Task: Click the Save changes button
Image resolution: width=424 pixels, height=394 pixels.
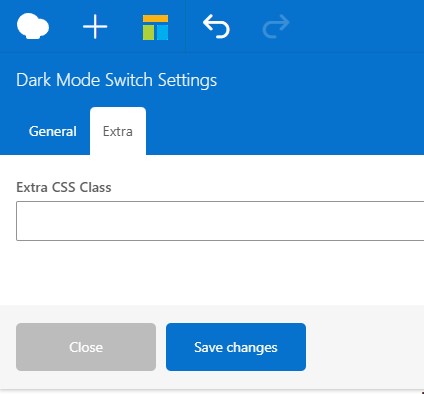Action: point(236,347)
